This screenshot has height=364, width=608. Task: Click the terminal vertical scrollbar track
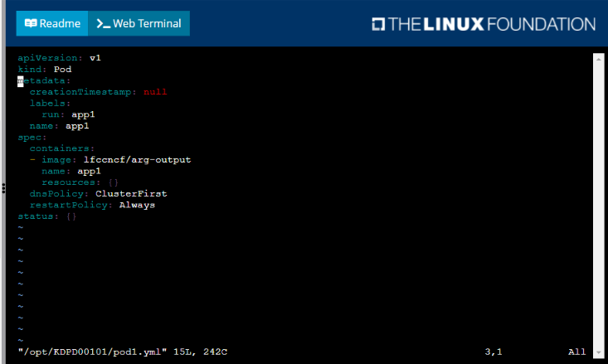(597, 207)
